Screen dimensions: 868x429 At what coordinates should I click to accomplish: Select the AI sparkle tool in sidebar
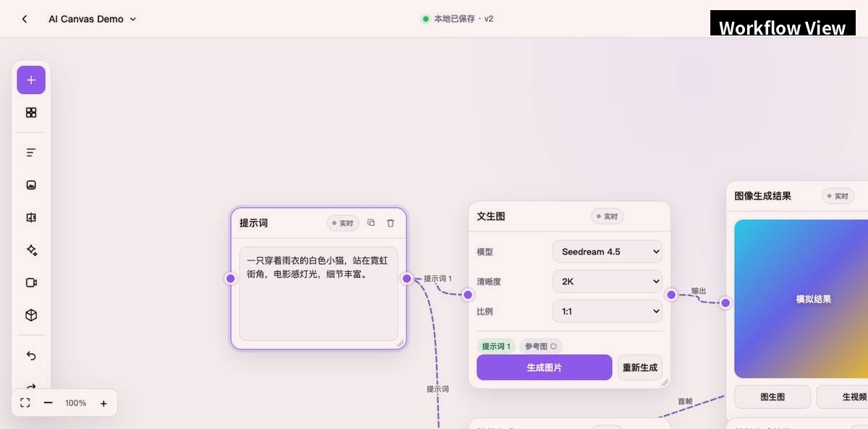tap(31, 250)
